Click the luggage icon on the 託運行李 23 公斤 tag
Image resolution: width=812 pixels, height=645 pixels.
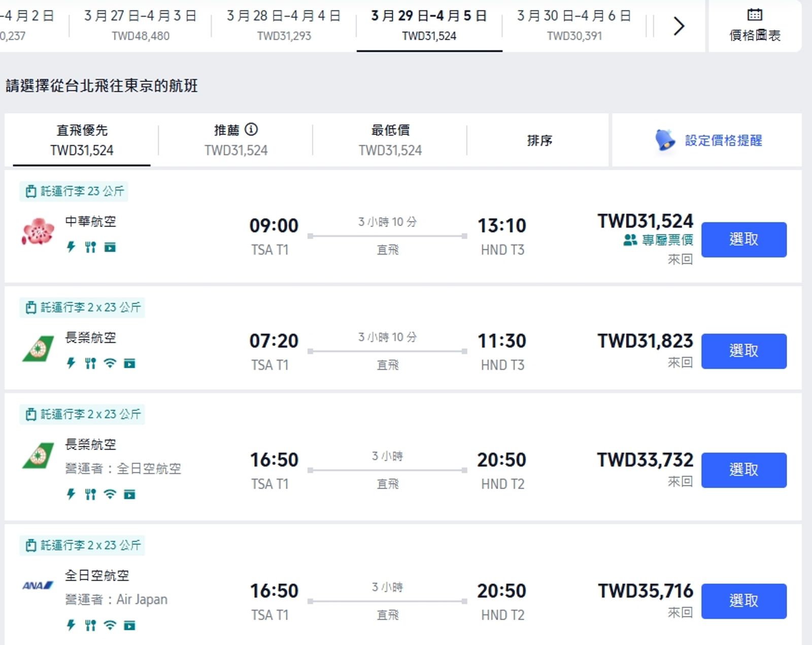click(31, 191)
